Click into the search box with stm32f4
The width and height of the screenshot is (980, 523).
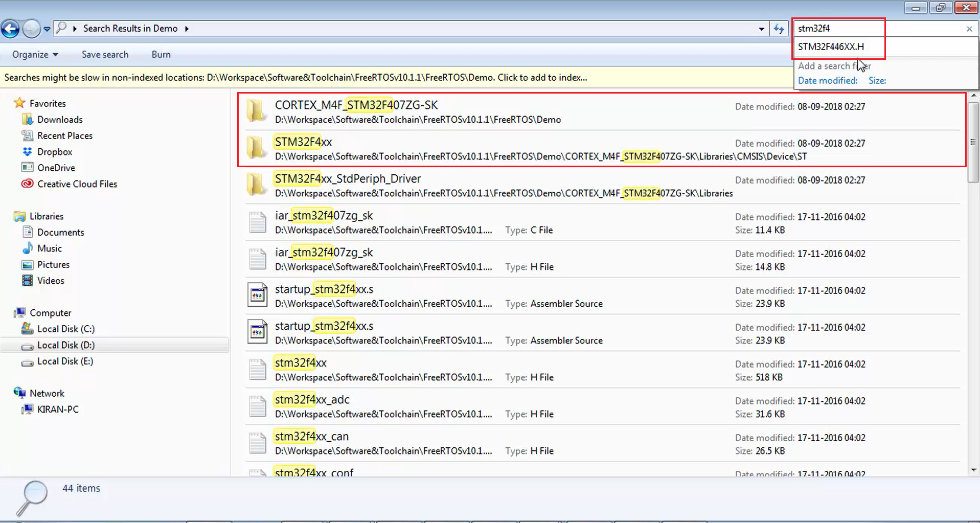[879, 29]
